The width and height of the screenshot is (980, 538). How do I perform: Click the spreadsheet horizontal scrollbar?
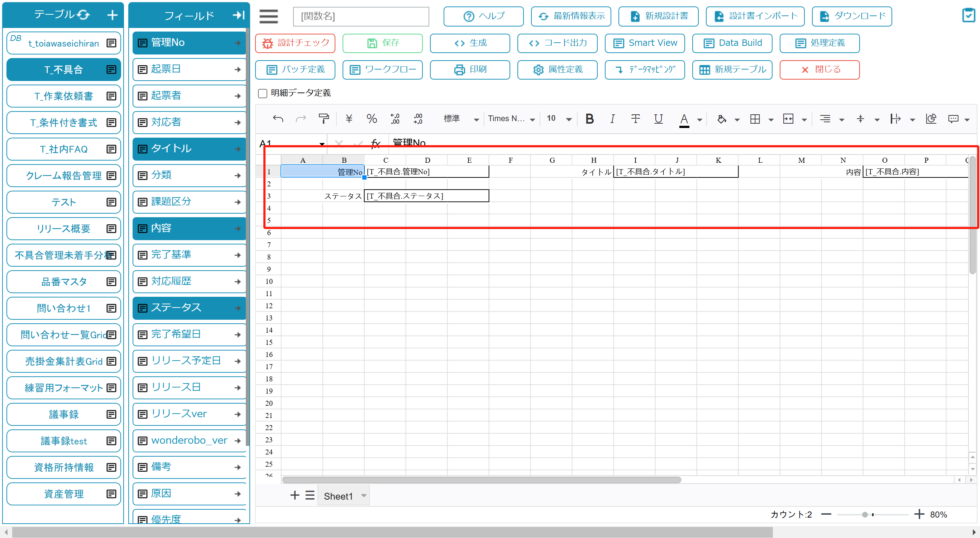482,480
